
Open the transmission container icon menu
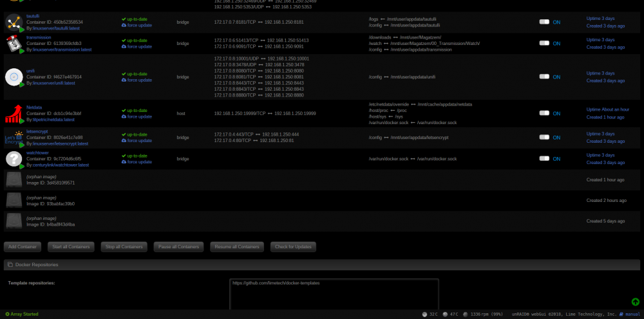14,44
